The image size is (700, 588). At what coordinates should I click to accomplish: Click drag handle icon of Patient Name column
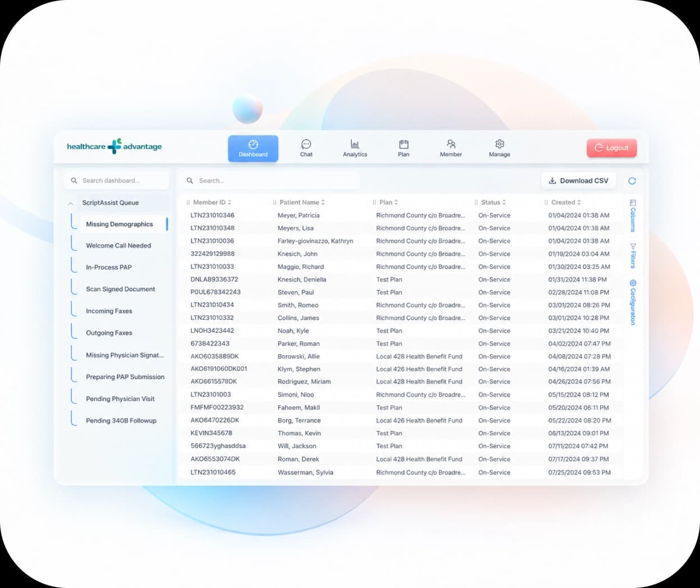click(x=274, y=203)
